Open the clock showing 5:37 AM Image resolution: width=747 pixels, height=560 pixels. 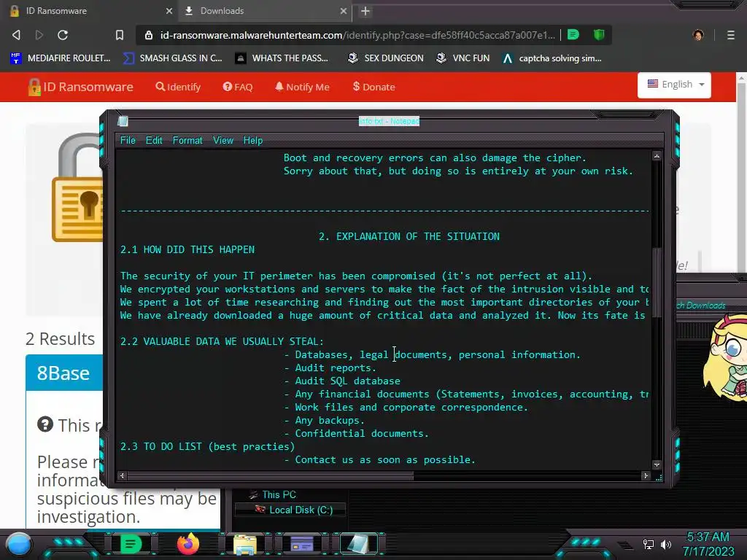tap(708, 544)
